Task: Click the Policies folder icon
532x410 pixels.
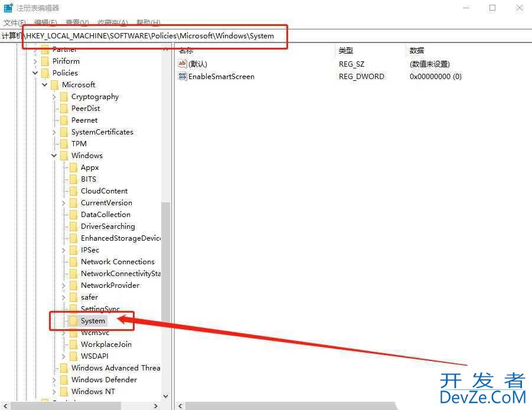Action: coord(45,73)
